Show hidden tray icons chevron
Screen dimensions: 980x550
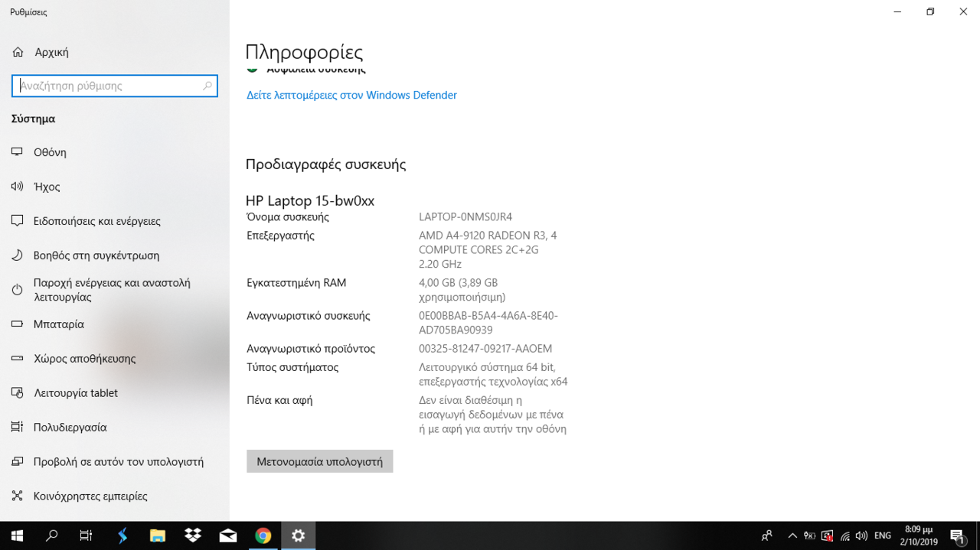(792, 535)
